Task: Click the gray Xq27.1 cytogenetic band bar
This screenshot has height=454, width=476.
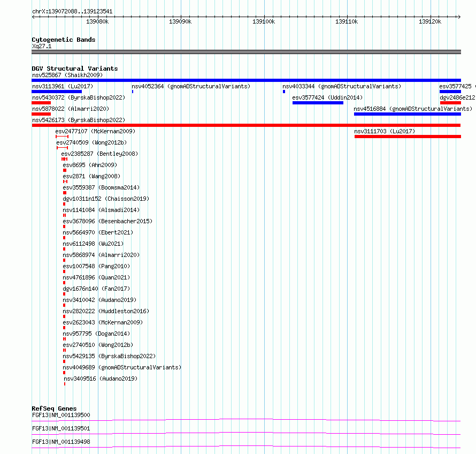Action: click(x=246, y=52)
